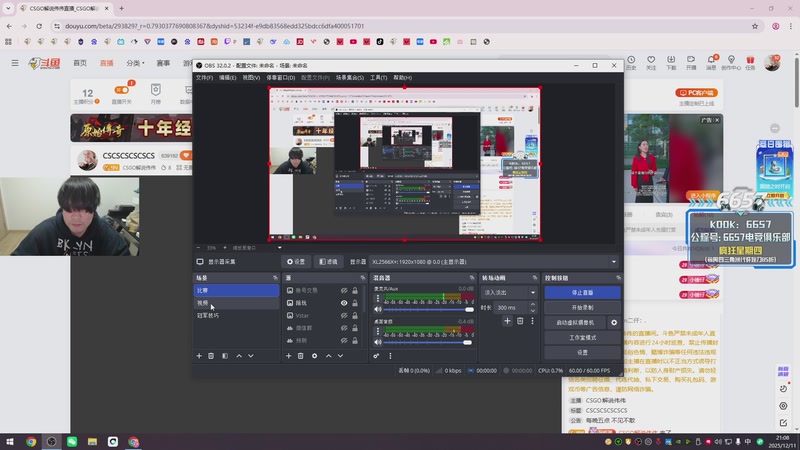
Task: Toggle visibility of the 微信群 source
Action: (344, 328)
